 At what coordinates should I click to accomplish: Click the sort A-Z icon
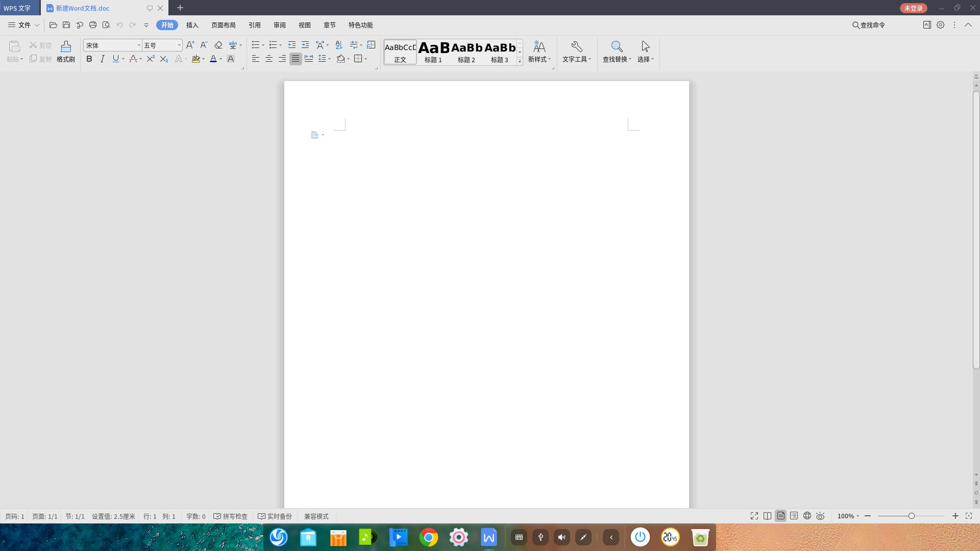point(339,45)
